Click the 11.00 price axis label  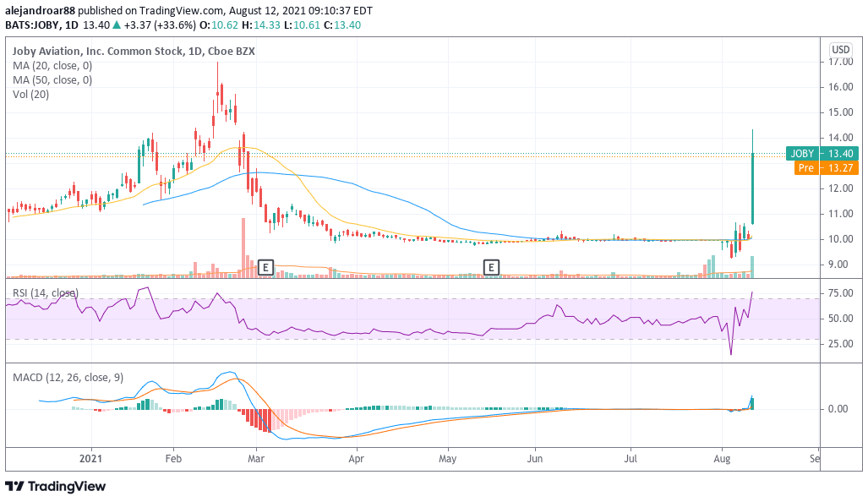[840, 214]
